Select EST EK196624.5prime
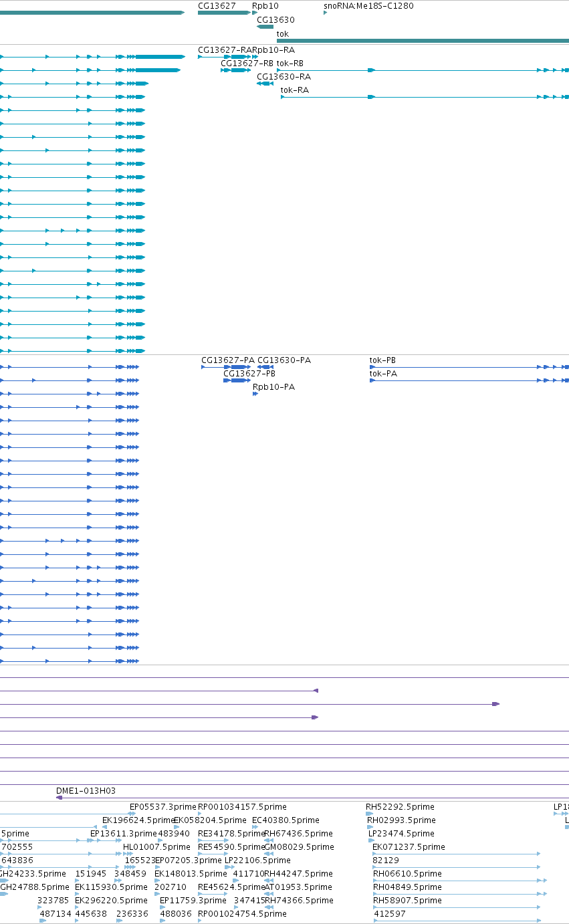The image size is (569, 924). pyautogui.click(x=138, y=820)
